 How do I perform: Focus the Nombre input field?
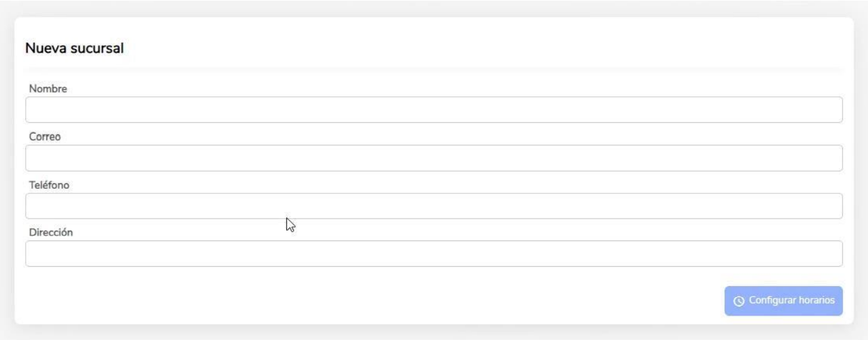[x=434, y=110]
